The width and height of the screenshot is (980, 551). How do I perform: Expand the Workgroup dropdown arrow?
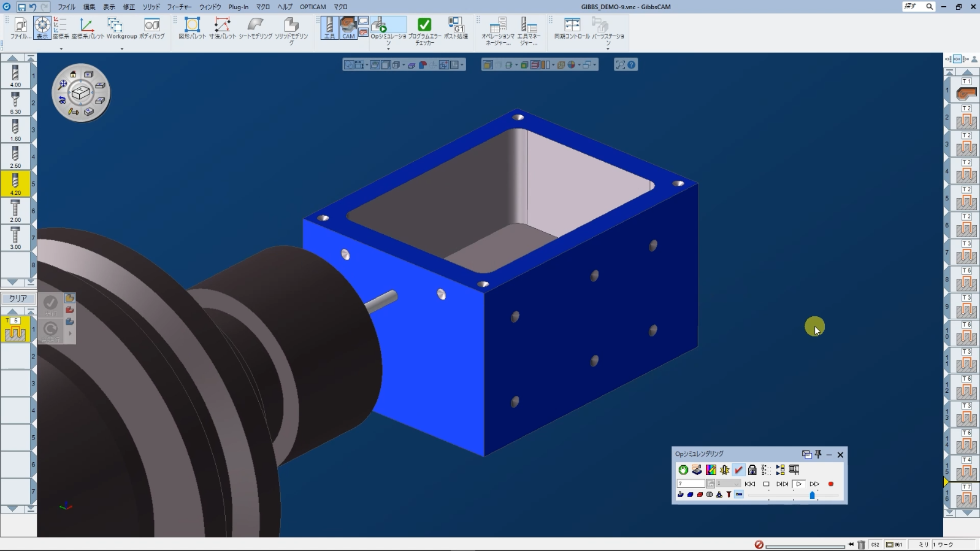coord(121,48)
